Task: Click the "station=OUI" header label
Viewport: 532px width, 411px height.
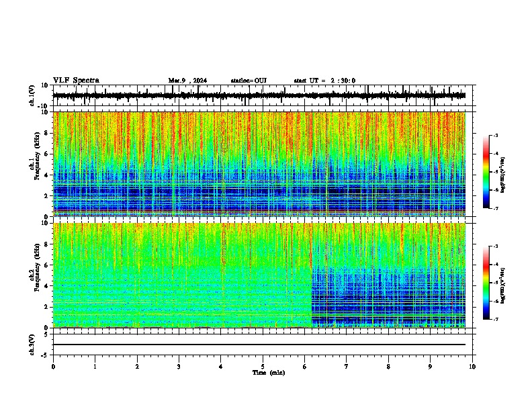Action: [249, 81]
